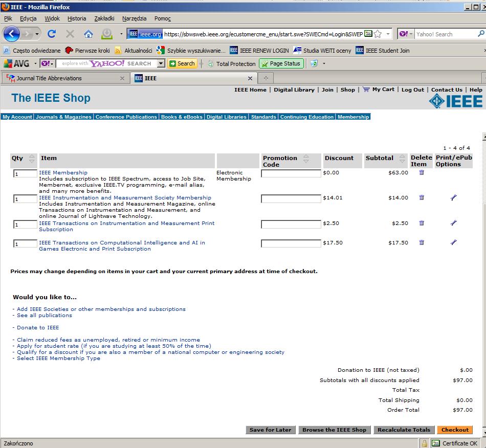The height and width of the screenshot is (448, 486).
Task: Click IEEE Student Join bookmark
Action: 383,51
